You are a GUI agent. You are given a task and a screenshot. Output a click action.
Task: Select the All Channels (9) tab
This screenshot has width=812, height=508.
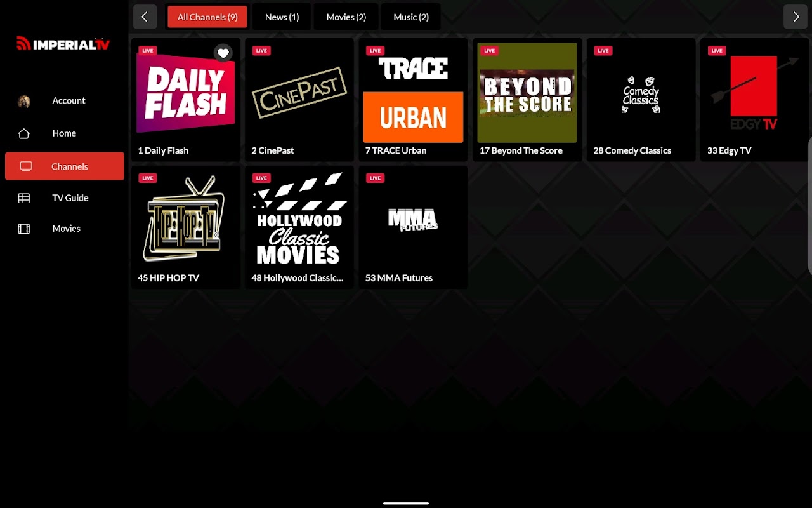coord(207,17)
